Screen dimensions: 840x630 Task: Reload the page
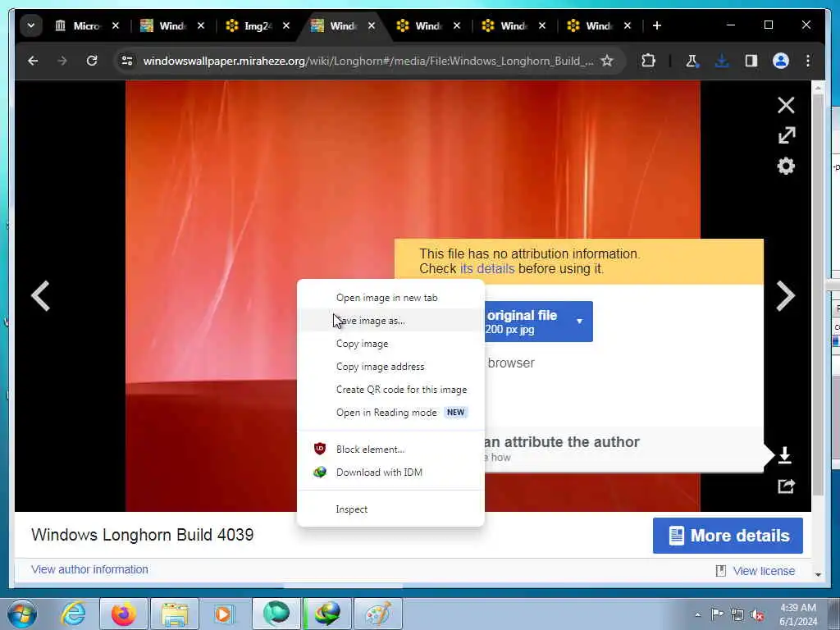pos(92,61)
